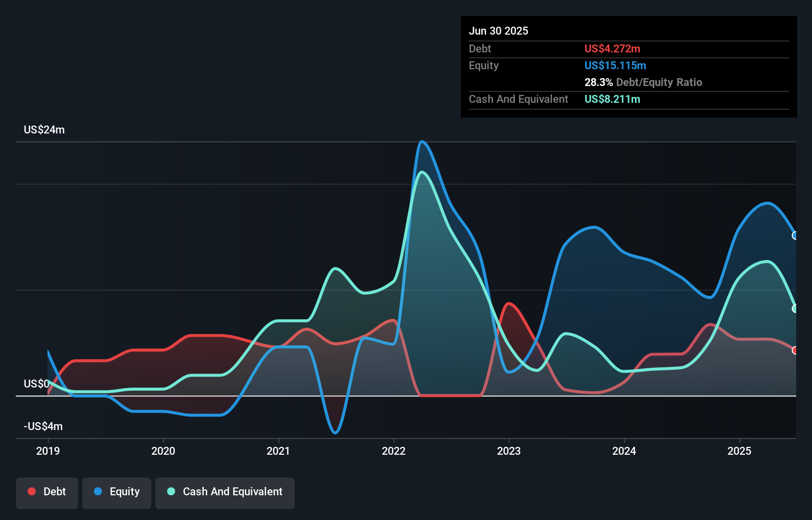
Task: Click the US$24m y-axis label
Action: pyautogui.click(x=44, y=130)
